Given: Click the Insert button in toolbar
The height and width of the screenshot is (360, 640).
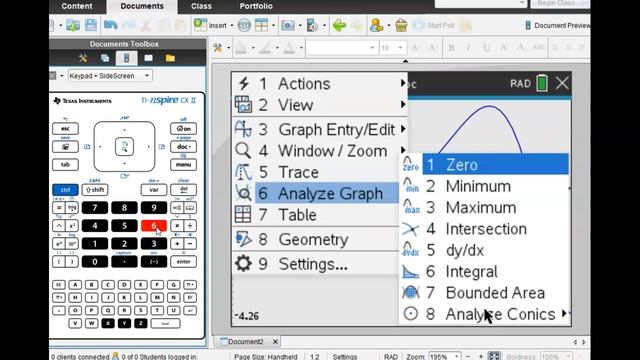Looking at the screenshot, I should [x=211, y=25].
